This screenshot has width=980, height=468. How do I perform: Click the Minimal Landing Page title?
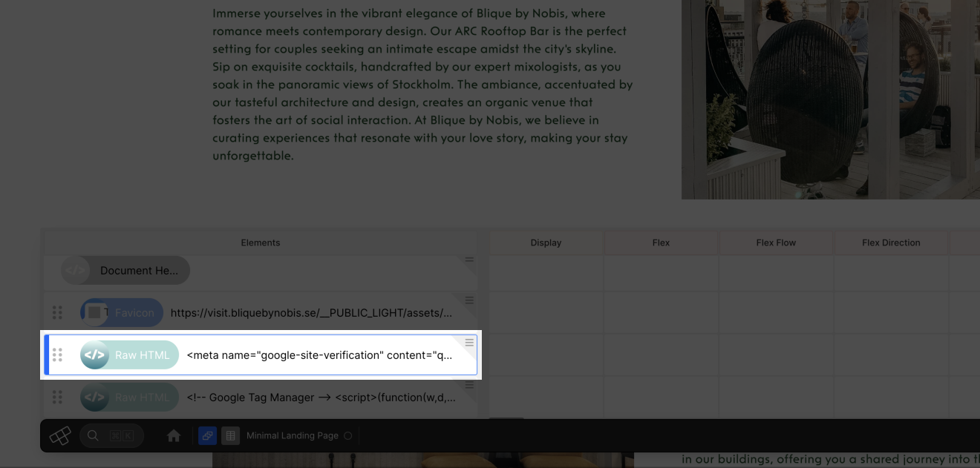[x=293, y=436]
